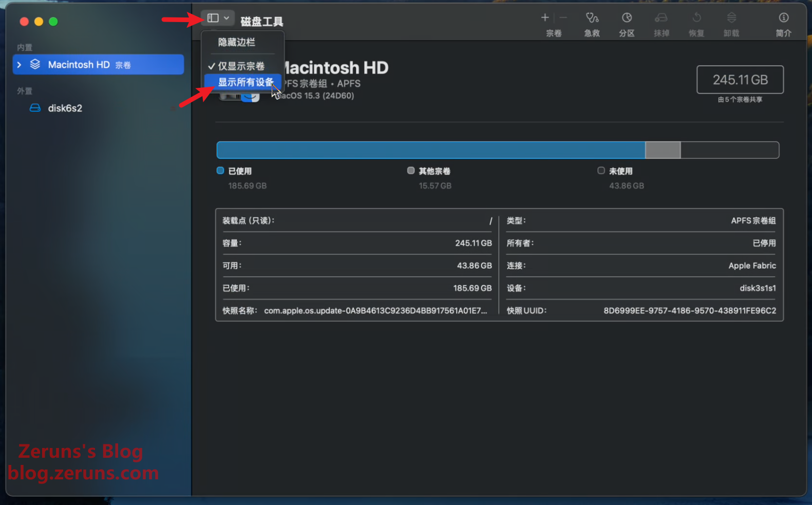812x505 pixels.
Task: Click the 15.57 GB other volumes value
Action: [435, 186]
